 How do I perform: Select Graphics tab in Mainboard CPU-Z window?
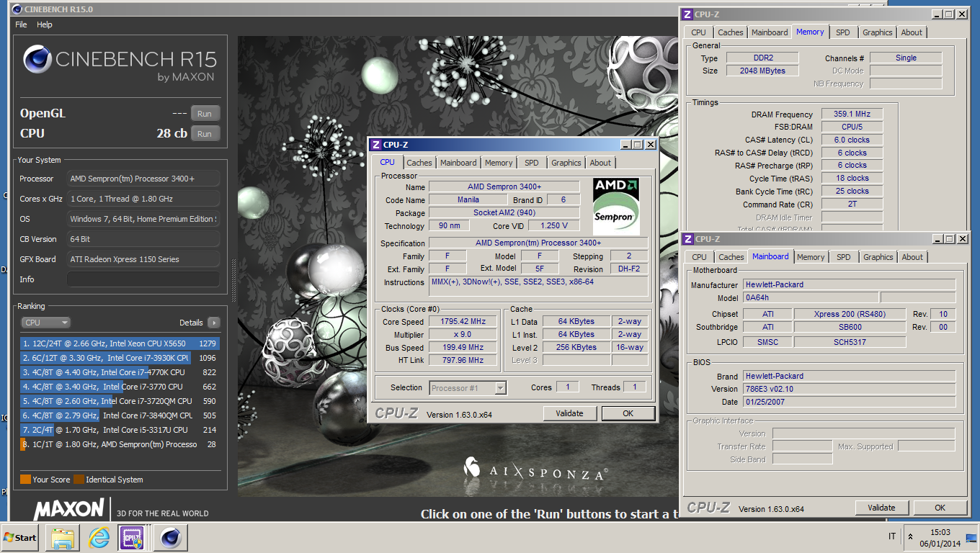pos(878,257)
